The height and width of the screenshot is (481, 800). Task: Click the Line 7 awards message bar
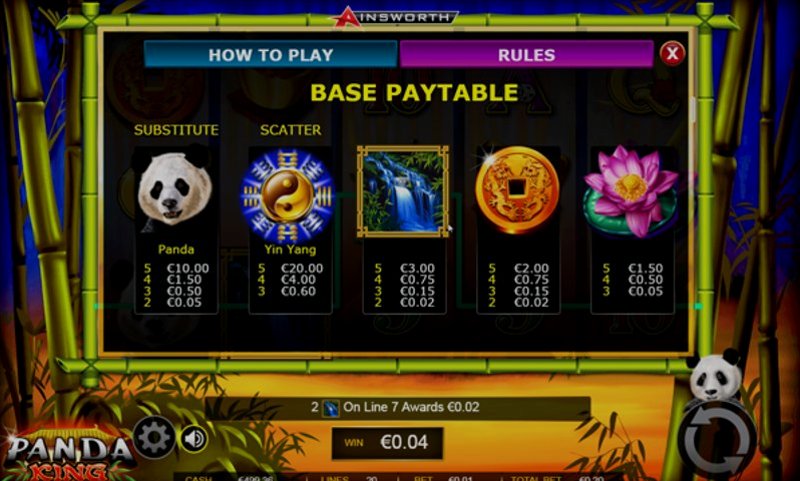click(x=398, y=408)
